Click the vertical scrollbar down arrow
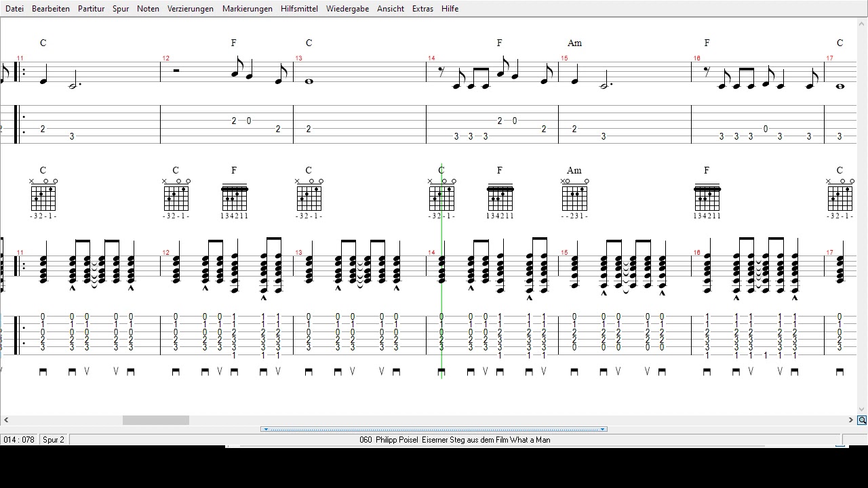 coord(862,409)
